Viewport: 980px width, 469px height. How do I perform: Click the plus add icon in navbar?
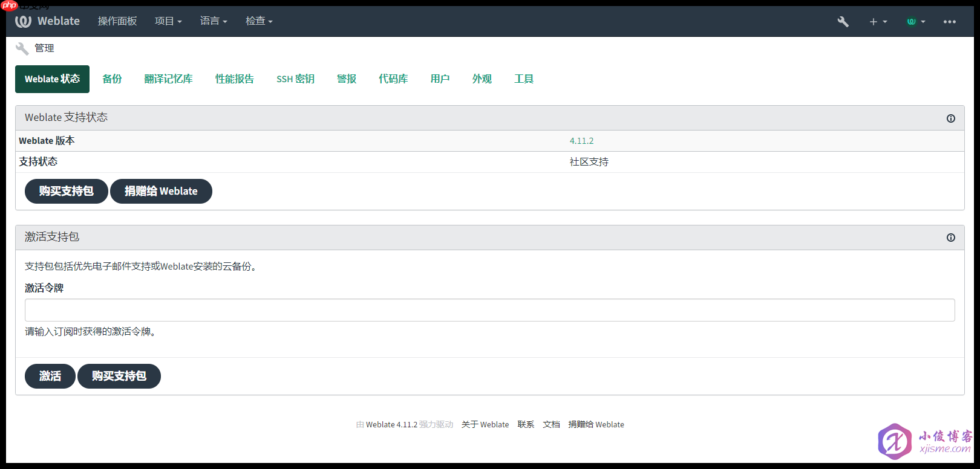pos(877,22)
